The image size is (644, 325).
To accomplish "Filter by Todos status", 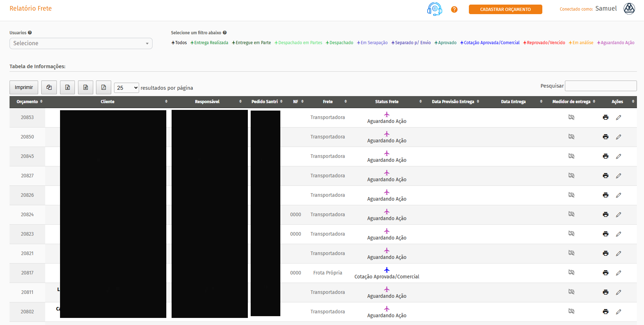I will [179, 43].
